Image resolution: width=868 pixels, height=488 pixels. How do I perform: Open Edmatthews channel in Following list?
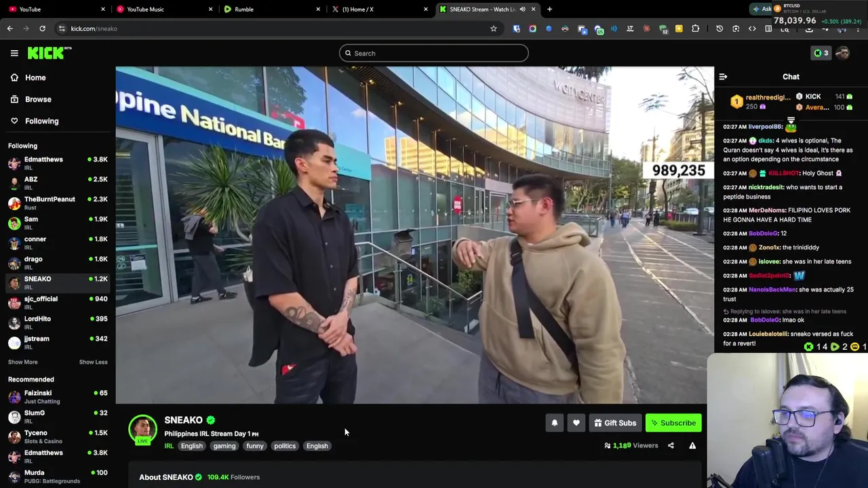58,163
